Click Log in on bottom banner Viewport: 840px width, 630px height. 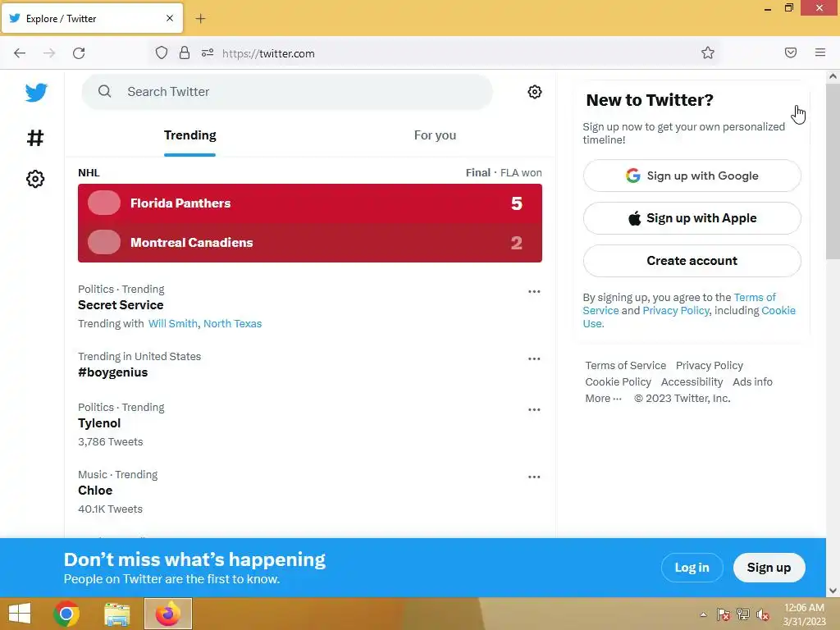pyautogui.click(x=692, y=568)
